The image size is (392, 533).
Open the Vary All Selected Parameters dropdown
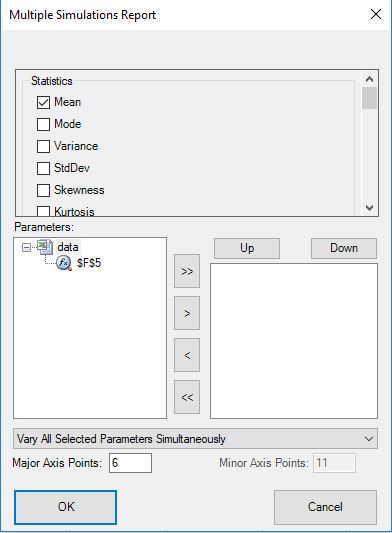pyautogui.click(x=195, y=439)
